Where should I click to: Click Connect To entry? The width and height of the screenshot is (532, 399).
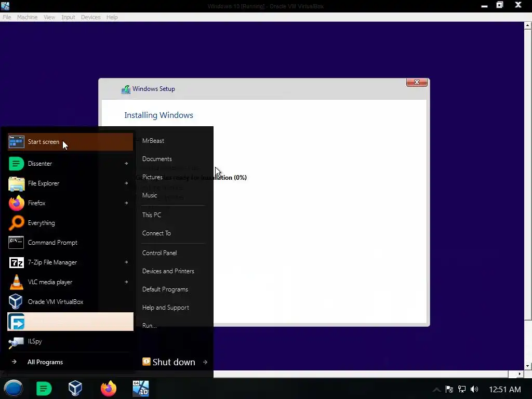pos(156,233)
